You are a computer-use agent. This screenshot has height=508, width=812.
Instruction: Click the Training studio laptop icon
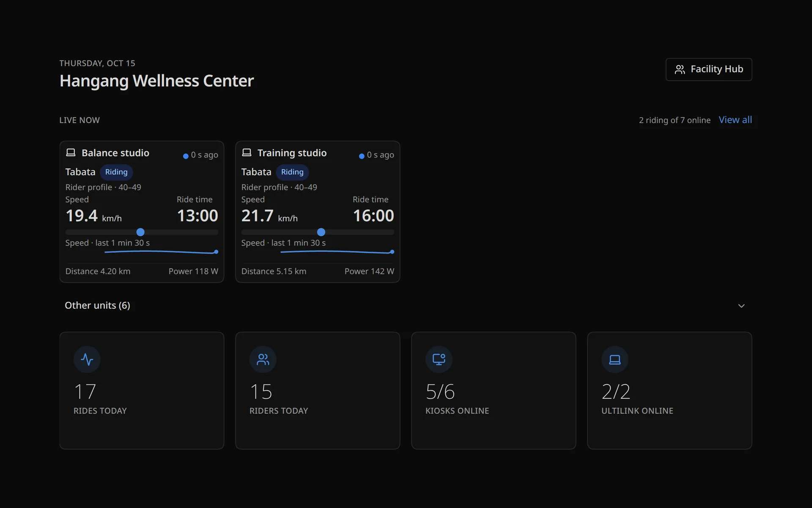[x=247, y=152]
